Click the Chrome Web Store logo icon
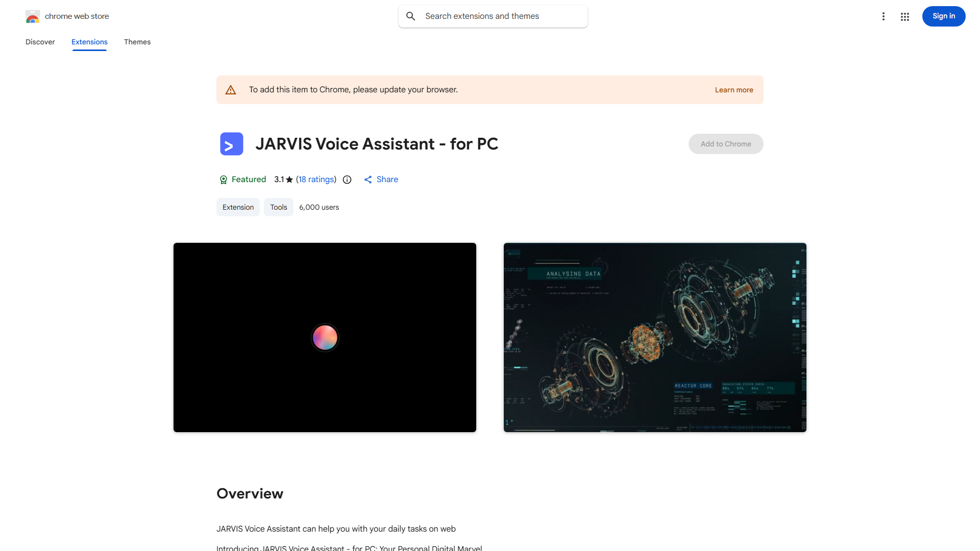The height and width of the screenshot is (551, 980). [32, 16]
